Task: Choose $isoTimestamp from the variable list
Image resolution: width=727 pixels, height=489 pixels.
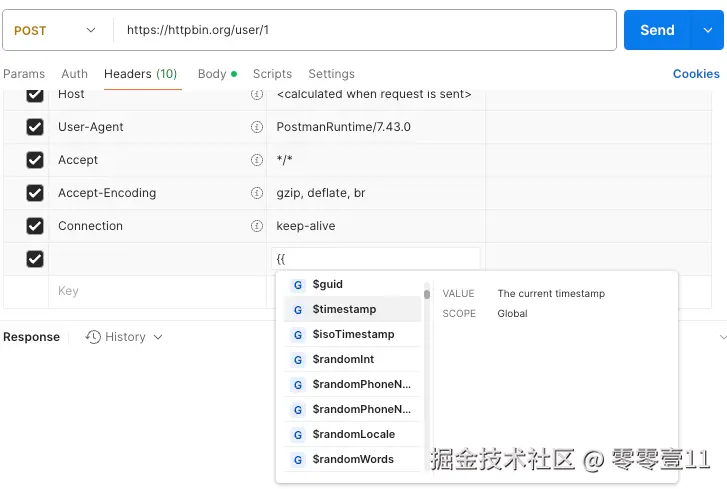Action: (x=354, y=334)
